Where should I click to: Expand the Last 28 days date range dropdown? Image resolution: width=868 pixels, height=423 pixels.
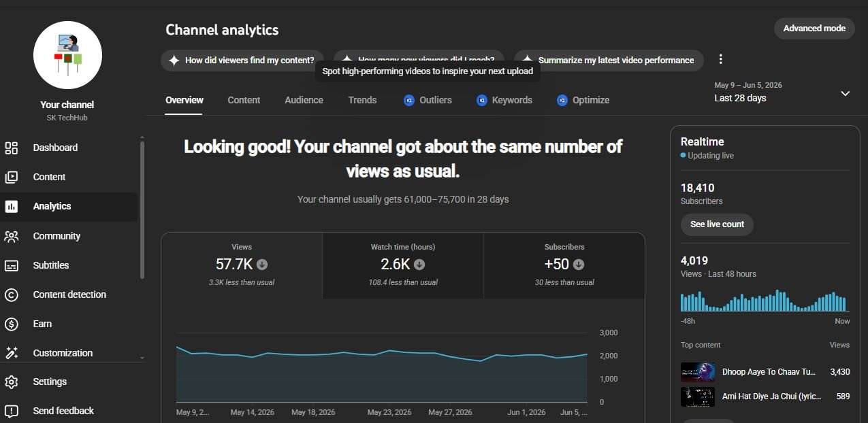pyautogui.click(x=845, y=93)
